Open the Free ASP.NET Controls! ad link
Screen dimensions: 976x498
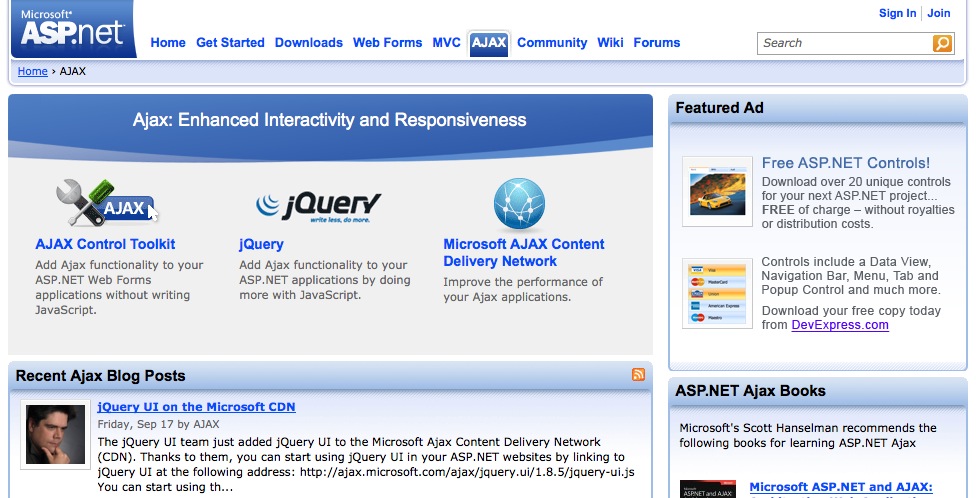point(846,163)
